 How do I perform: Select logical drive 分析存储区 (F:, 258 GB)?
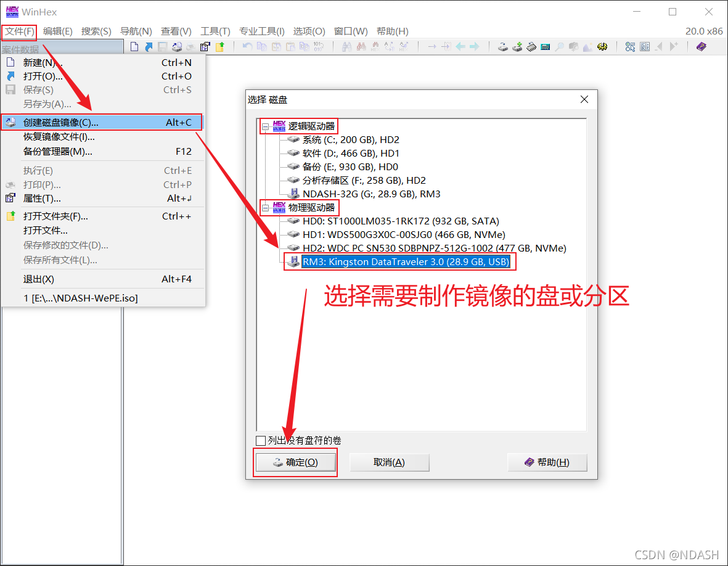(364, 180)
